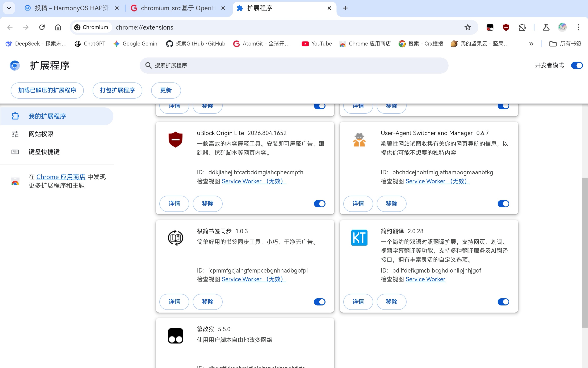Image resolution: width=588 pixels, height=368 pixels.
Task: Disable uBlock Origin Lite toggle
Action: click(320, 204)
